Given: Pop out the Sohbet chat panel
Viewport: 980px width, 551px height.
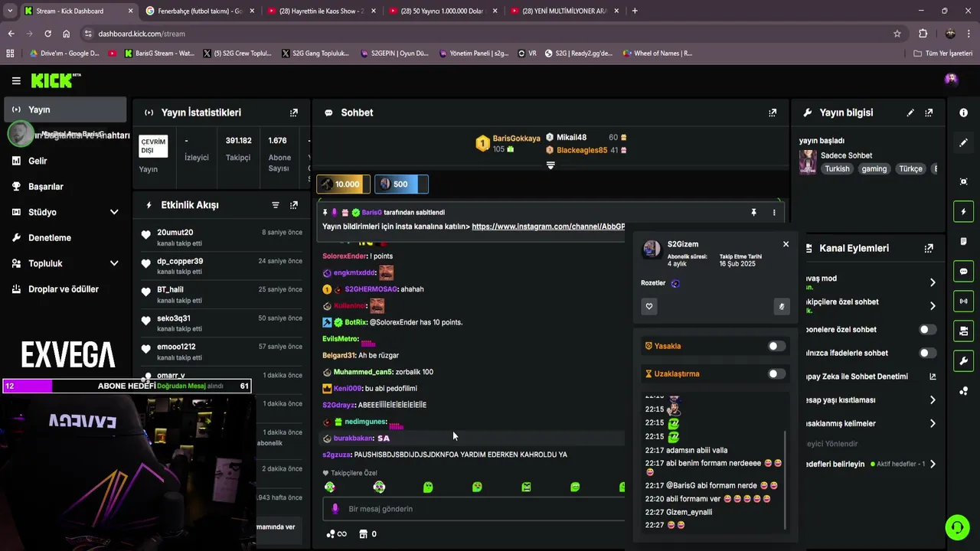Looking at the screenshot, I should coord(773,112).
